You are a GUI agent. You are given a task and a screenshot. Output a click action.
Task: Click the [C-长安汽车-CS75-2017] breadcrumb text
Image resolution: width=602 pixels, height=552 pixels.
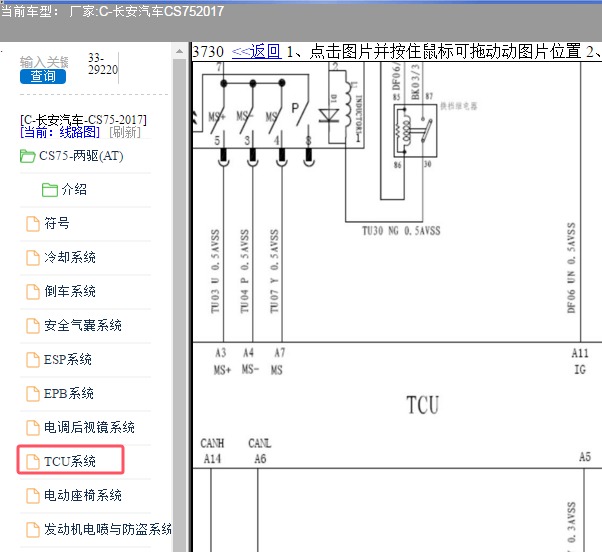(x=83, y=120)
